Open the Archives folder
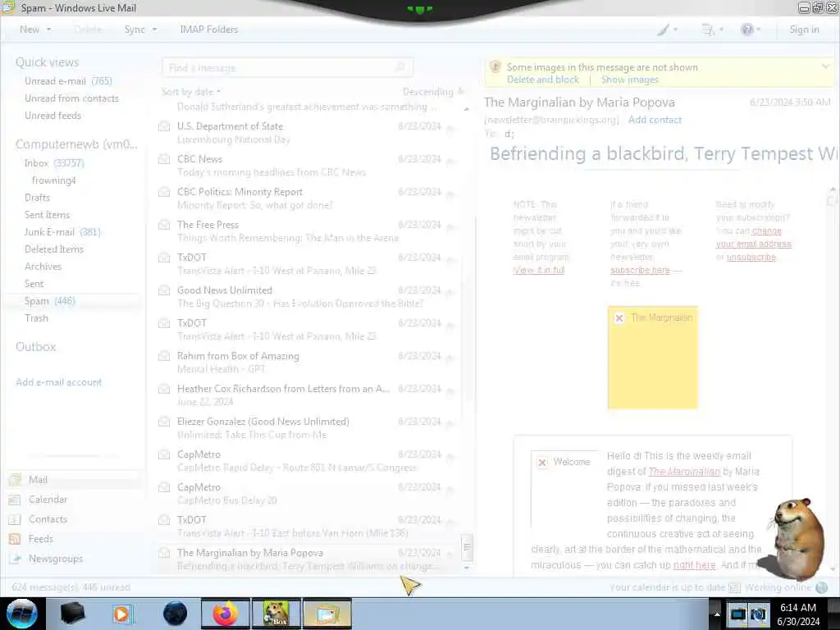Image resolution: width=840 pixels, height=630 pixels. (x=43, y=267)
